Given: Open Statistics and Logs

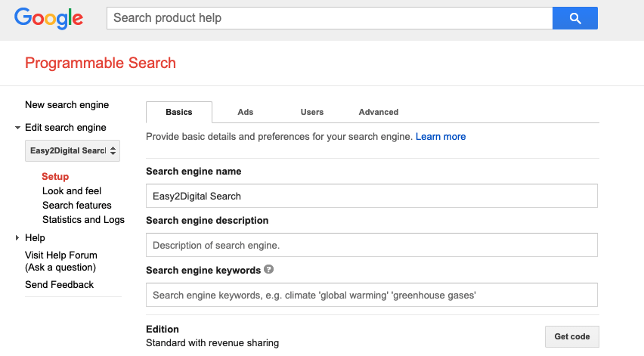Looking at the screenshot, I should [83, 220].
